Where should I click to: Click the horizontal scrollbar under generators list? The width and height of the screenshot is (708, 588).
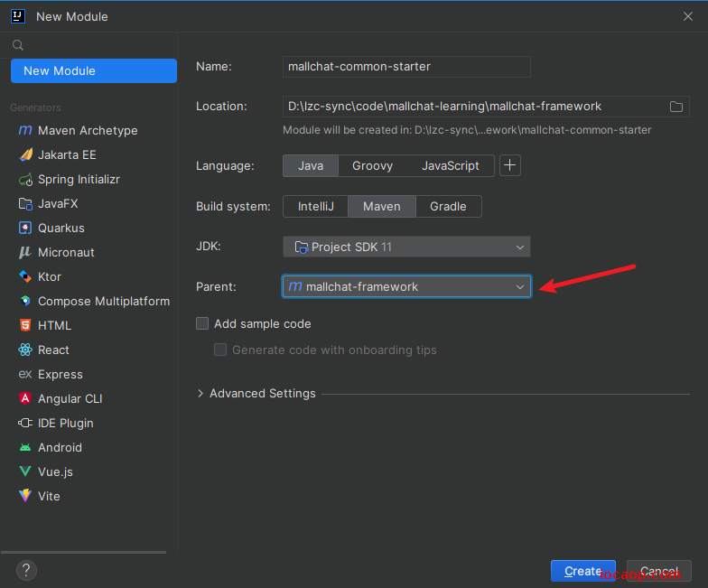coord(83,552)
